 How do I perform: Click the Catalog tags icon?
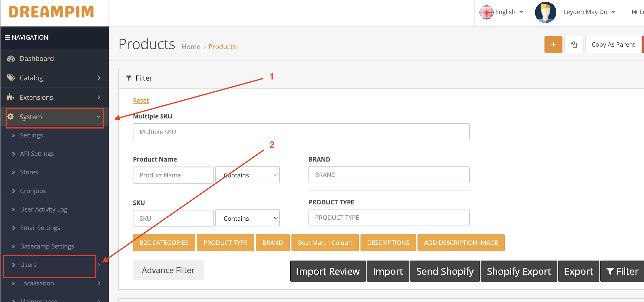(11, 78)
